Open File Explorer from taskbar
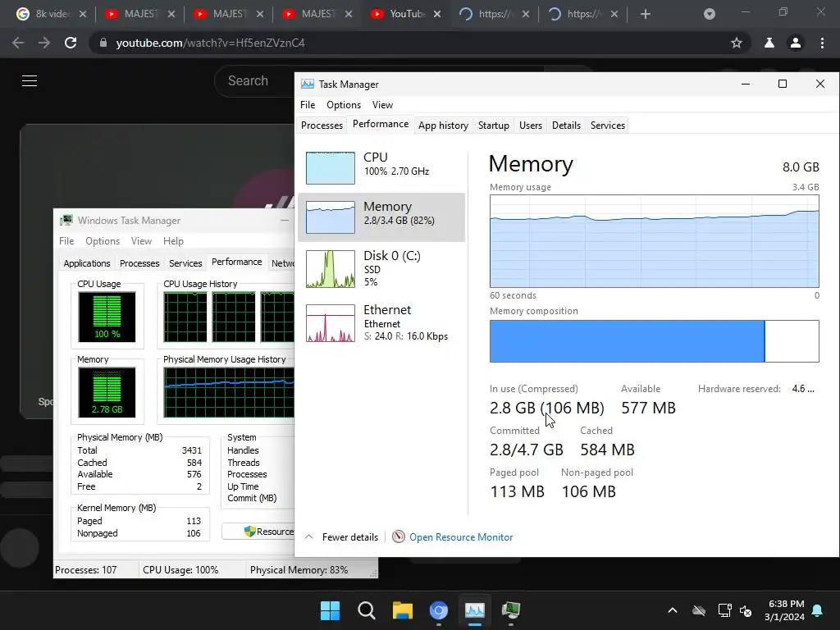This screenshot has width=840, height=630. tap(402, 610)
